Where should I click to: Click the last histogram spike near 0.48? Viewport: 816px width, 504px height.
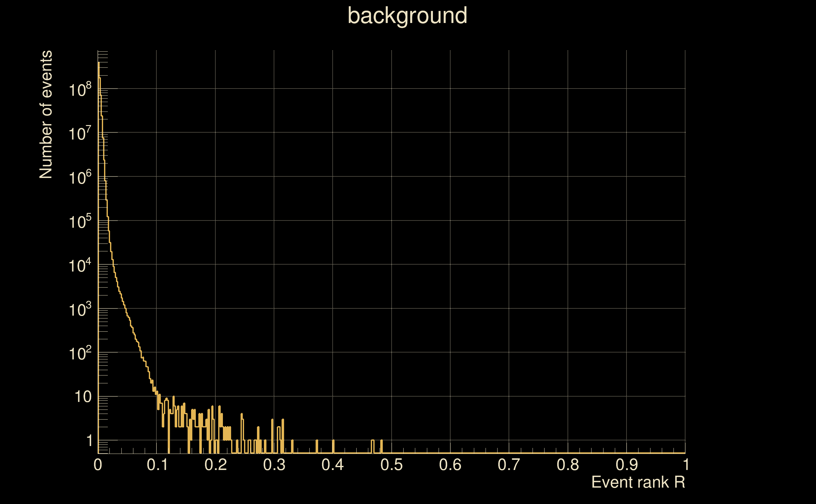click(381, 446)
